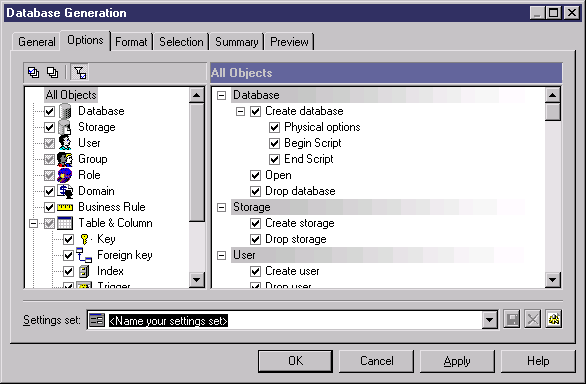Click the object tree scroll down arrow
The width and height of the screenshot is (586, 384).
(197, 280)
